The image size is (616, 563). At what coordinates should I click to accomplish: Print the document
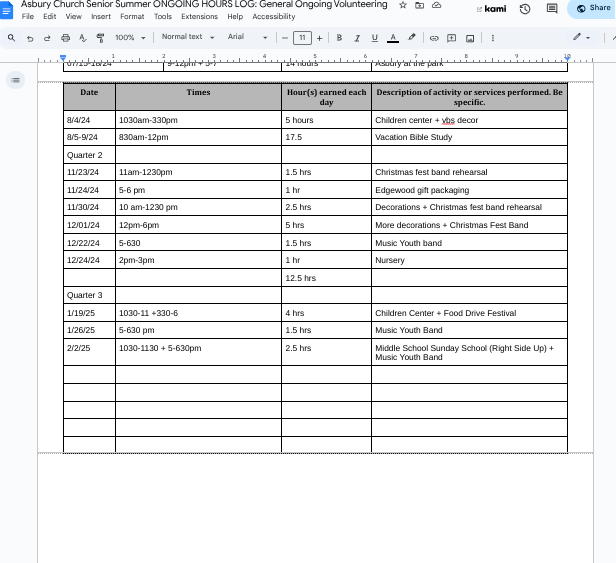65,38
